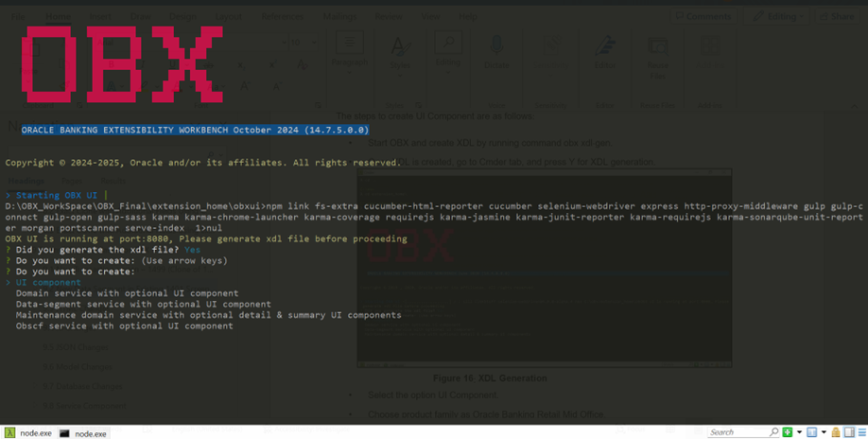
Task: Click the Starting OBX UI line
Action: pyautogui.click(x=56, y=195)
